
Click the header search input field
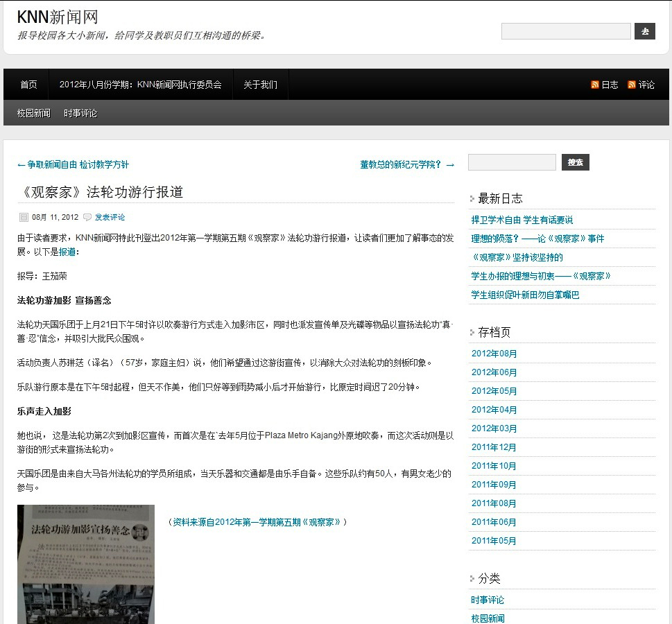tap(566, 31)
